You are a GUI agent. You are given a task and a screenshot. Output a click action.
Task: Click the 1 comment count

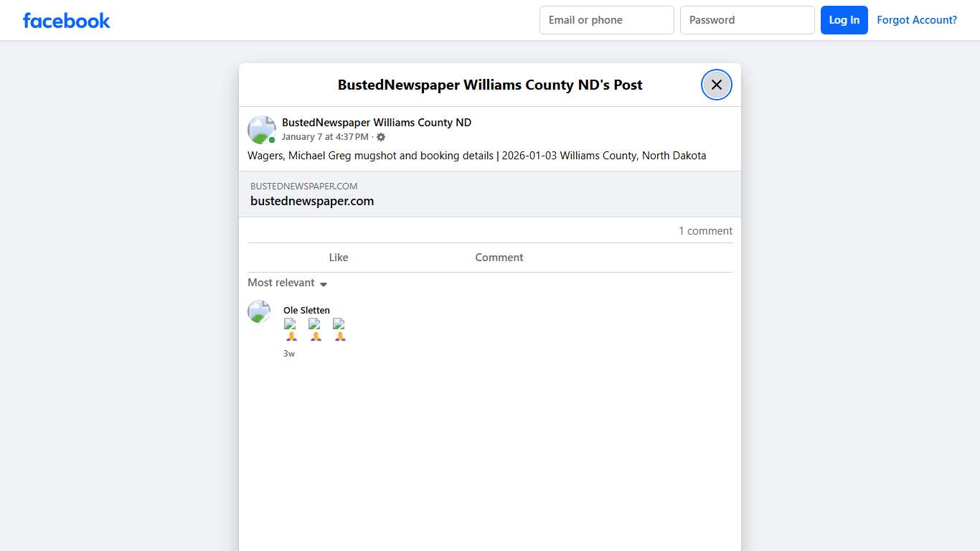click(x=705, y=231)
